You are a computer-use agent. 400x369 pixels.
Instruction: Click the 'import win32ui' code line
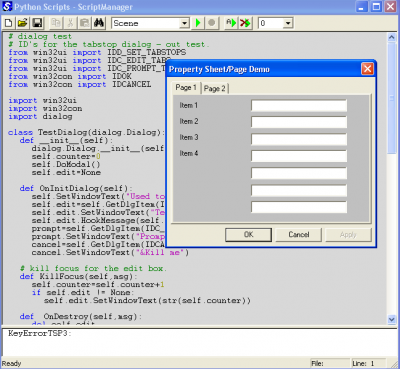pos(42,100)
